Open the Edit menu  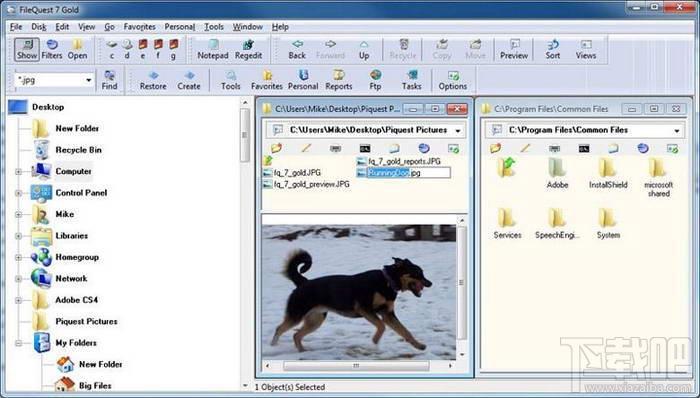click(x=62, y=27)
